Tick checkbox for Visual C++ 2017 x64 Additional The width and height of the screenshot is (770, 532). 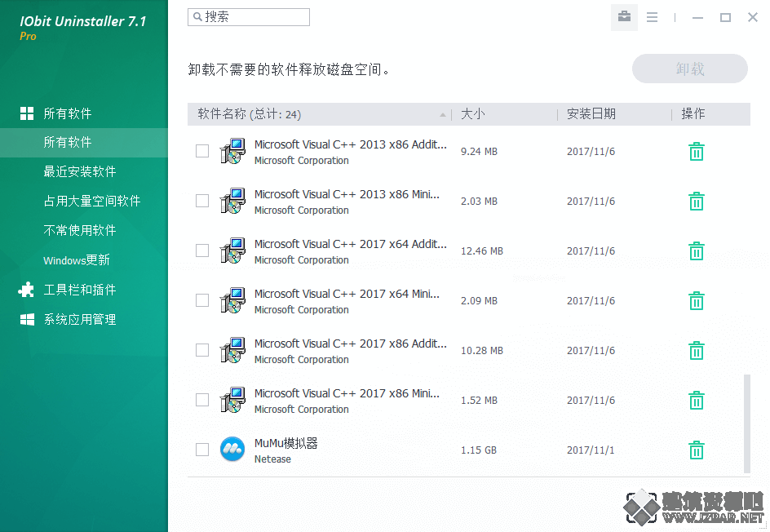(x=202, y=250)
